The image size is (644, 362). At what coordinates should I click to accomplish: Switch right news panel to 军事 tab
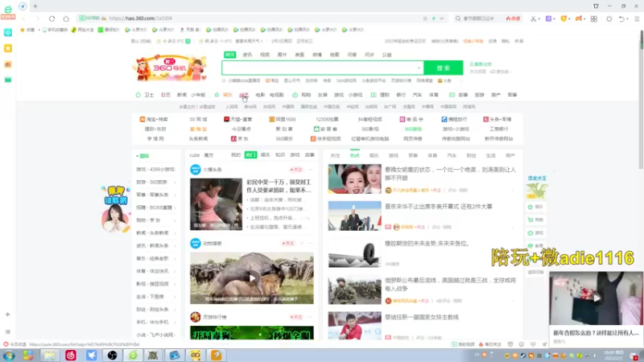point(413,155)
